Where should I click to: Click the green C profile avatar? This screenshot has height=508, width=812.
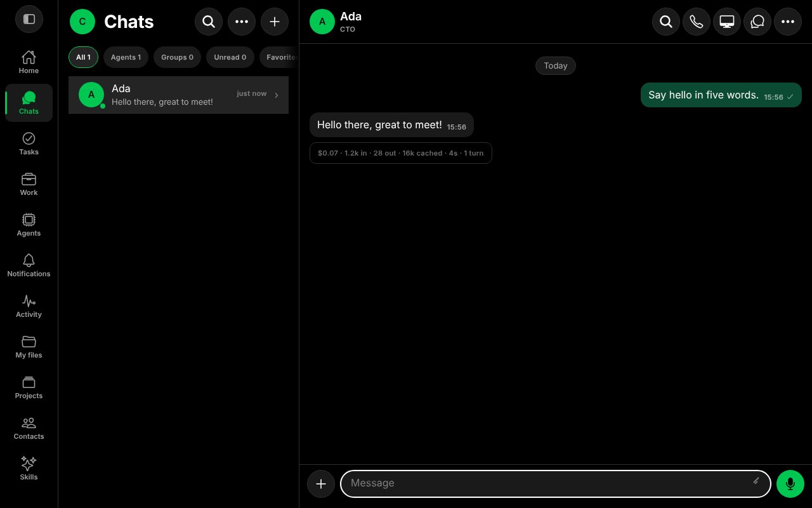(x=82, y=22)
